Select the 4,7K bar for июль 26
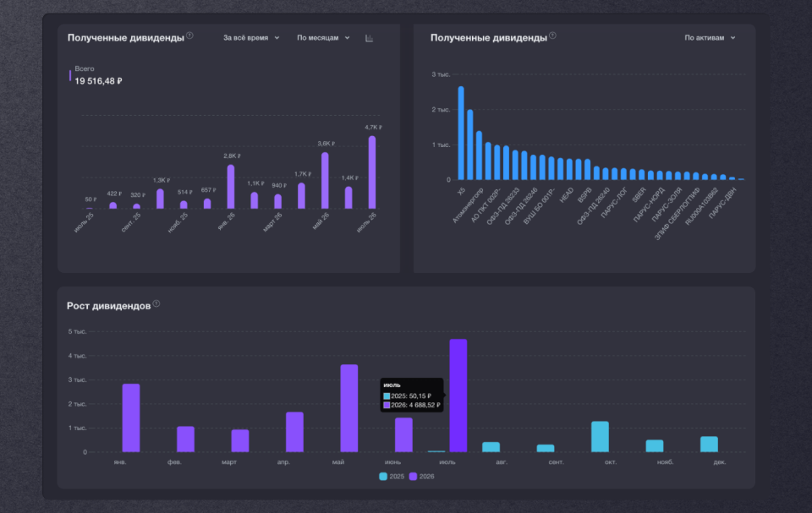 [372, 172]
